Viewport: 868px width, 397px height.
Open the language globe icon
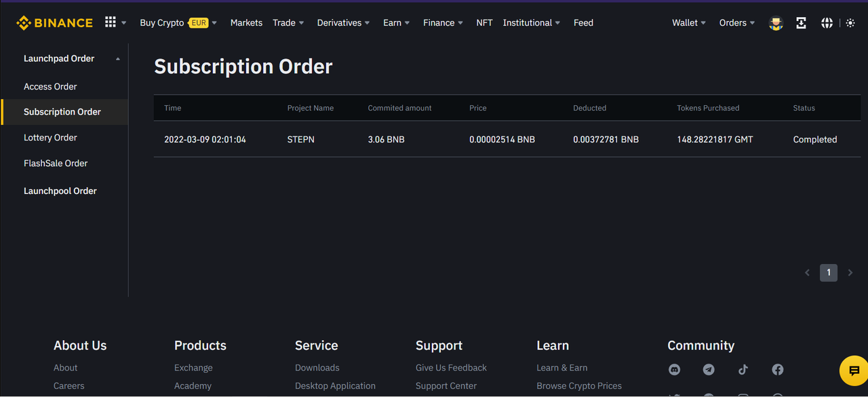pos(827,23)
